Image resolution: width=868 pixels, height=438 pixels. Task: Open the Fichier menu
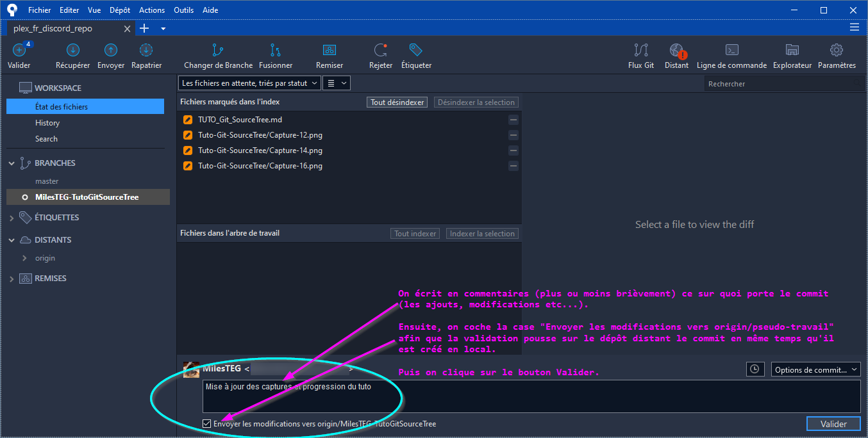(39, 10)
